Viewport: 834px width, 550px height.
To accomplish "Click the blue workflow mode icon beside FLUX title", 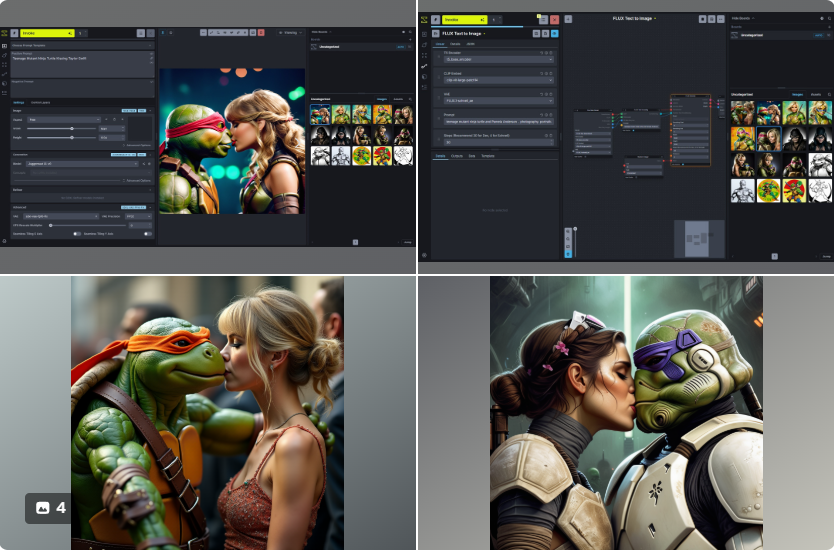I will (x=554, y=34).
